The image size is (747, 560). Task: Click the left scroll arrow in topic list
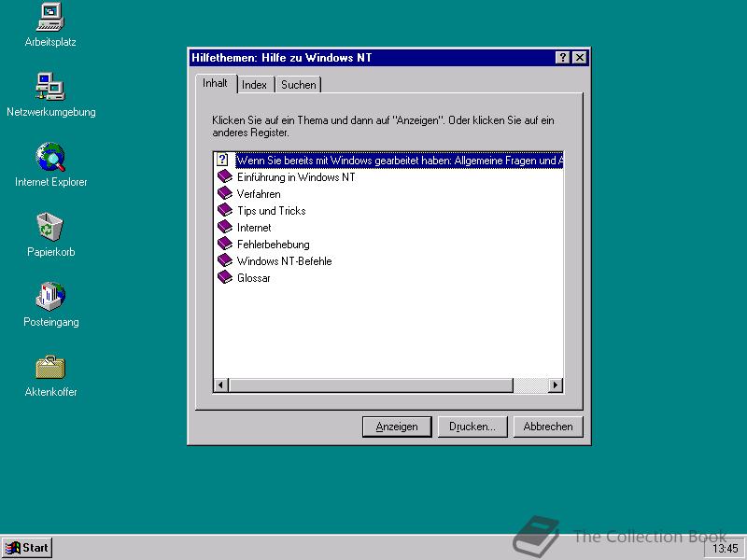tap(220, 385)
